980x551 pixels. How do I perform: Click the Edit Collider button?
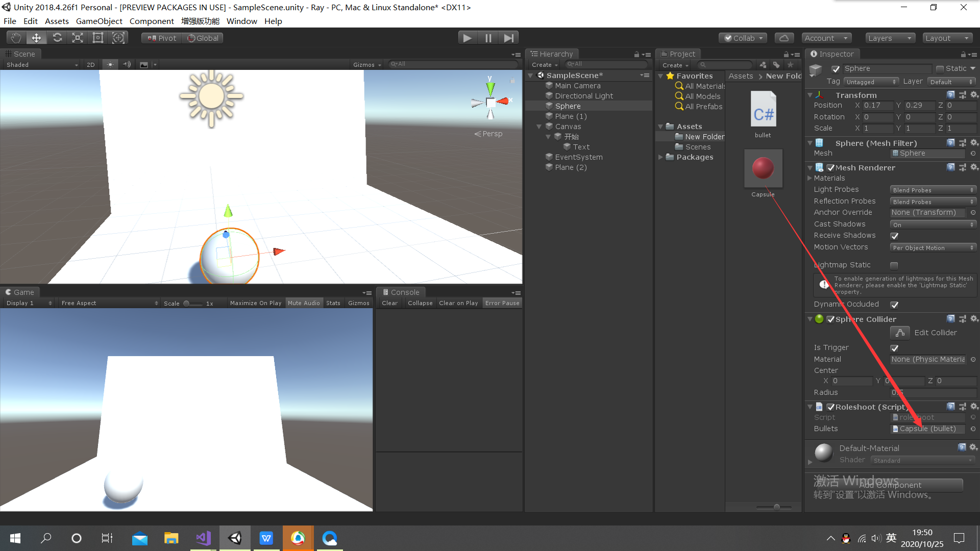(x=900, y=333)
